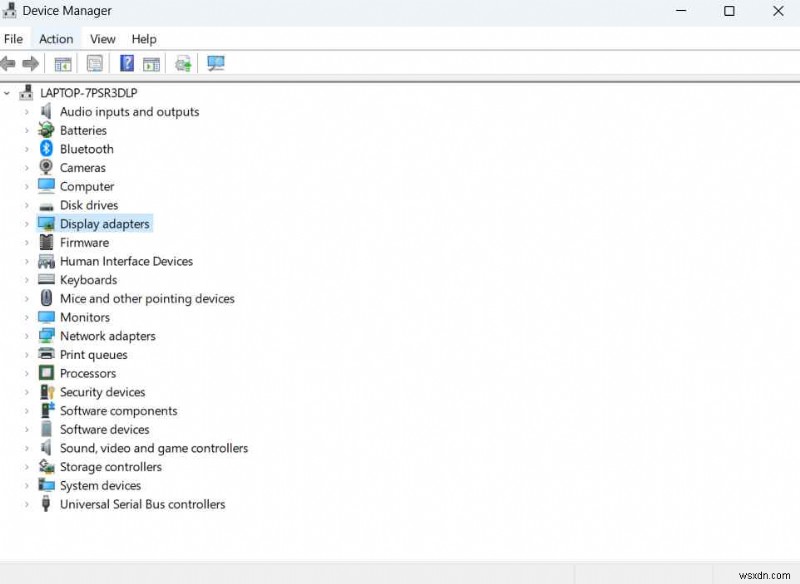
Task: Click the Scan for hardware changes icon
Action: [215, 63]
